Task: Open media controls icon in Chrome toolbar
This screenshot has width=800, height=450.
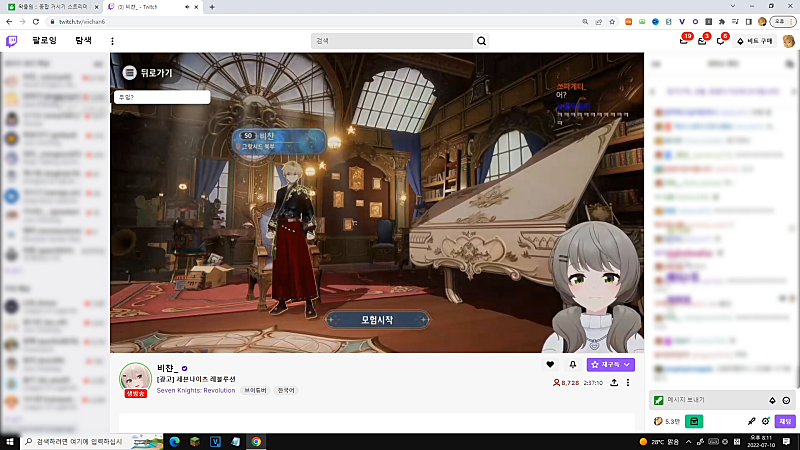Action: coord(735,22)
